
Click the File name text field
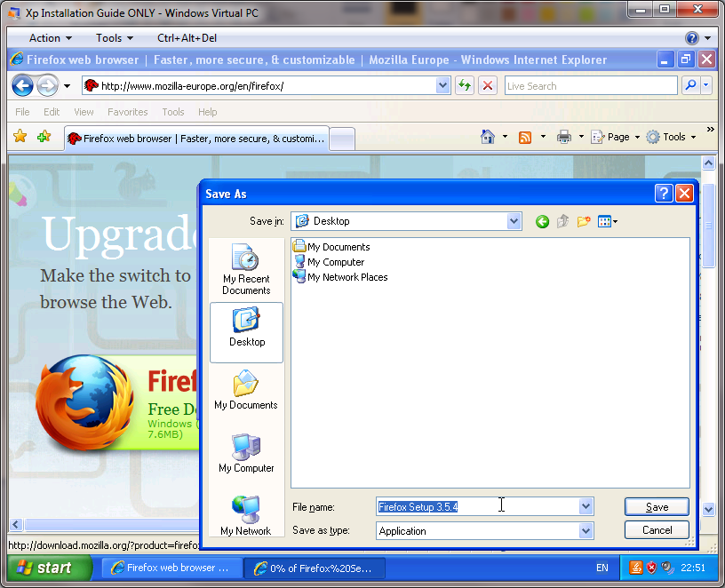pos(477,506)
